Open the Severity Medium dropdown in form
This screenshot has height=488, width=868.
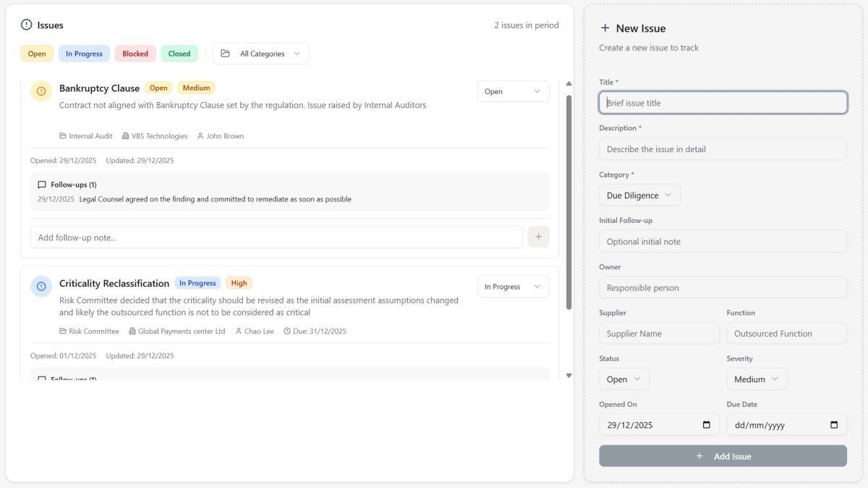[x=757, y=379]
